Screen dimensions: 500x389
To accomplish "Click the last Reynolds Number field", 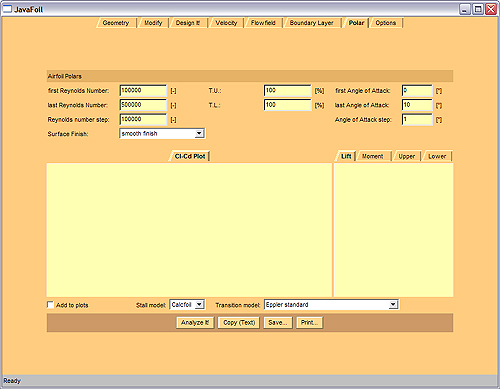I will [x=143, y=105].
